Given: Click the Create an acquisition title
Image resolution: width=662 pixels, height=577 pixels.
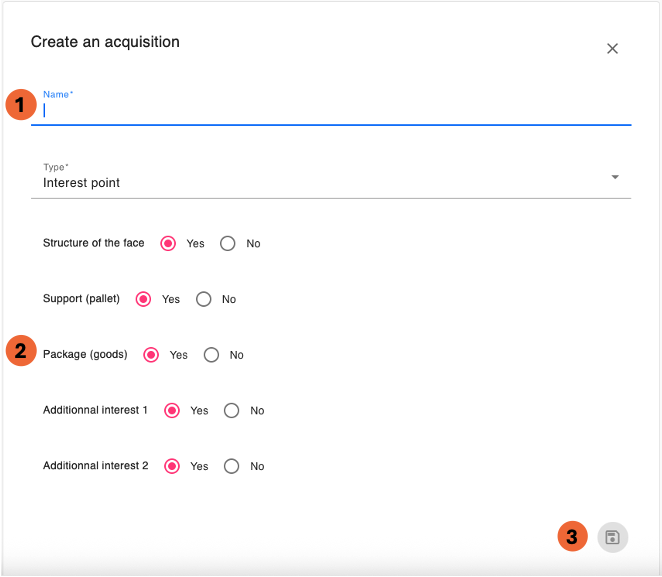Looking at the screenshot, I should tap(105, 42).
